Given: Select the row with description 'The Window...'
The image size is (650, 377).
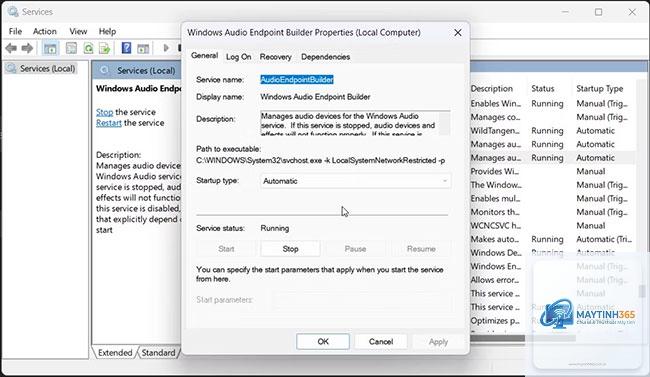Looking at the screenshot, I should (x=553, y=185).
